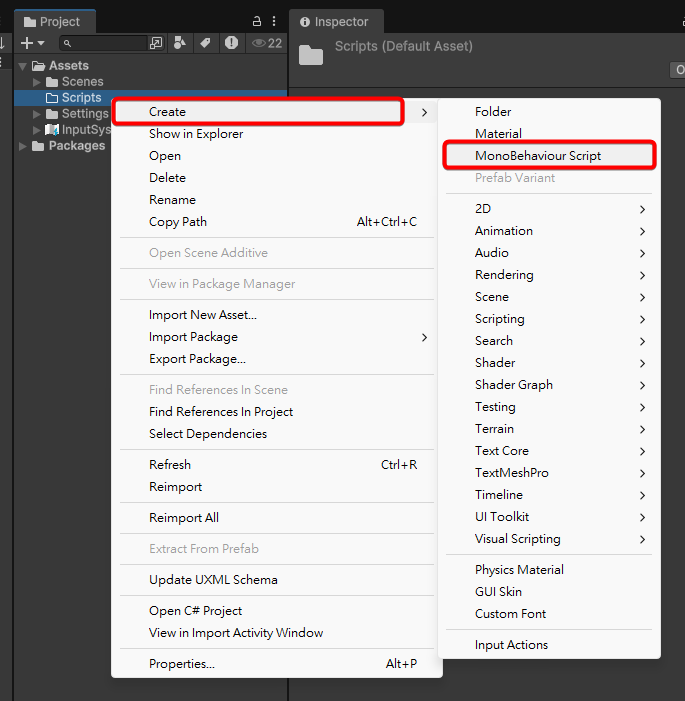Viewport: 685px width, 701px height.
Task: Click the Scripts folder icon in Inspector header
Action: point(311,55)
